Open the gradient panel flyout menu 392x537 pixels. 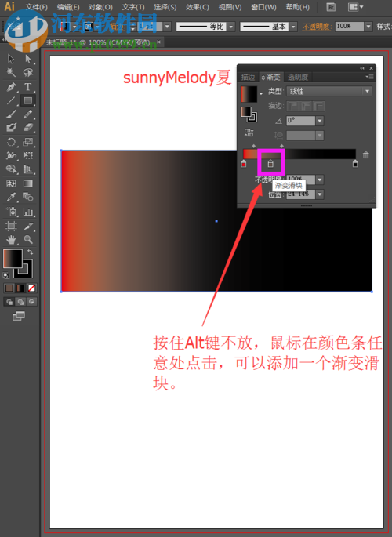click(369, 77)
